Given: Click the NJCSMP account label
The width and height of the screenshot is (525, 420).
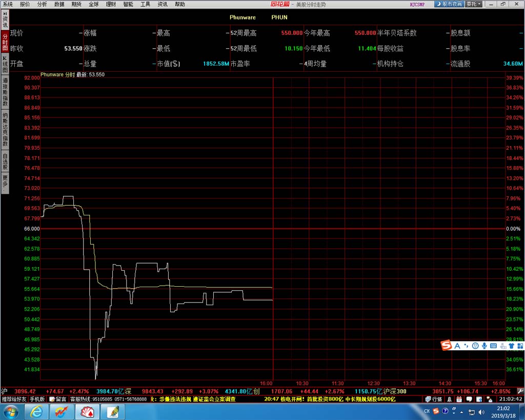Looking at the screenshot, I should tap(417, 4).
